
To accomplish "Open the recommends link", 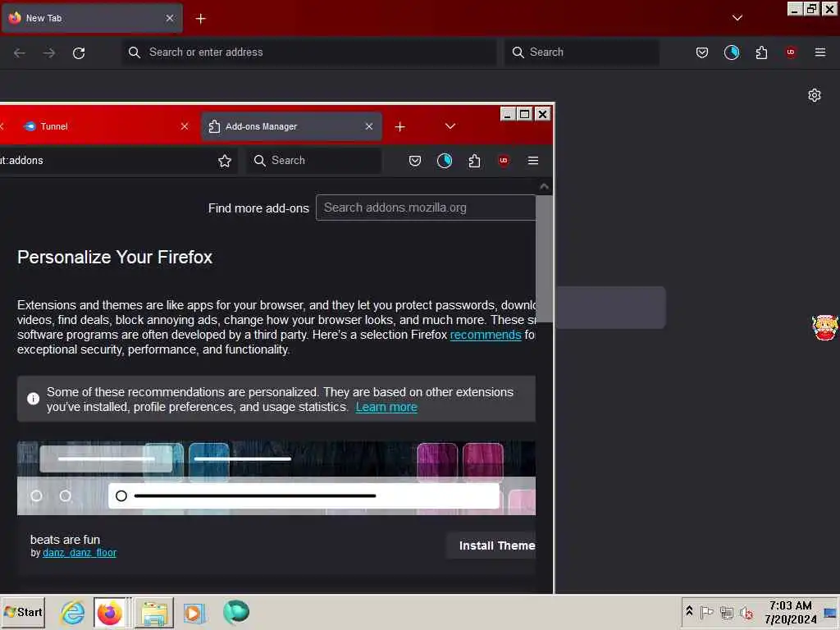I will pyautogui.click(x=486, y=335).
